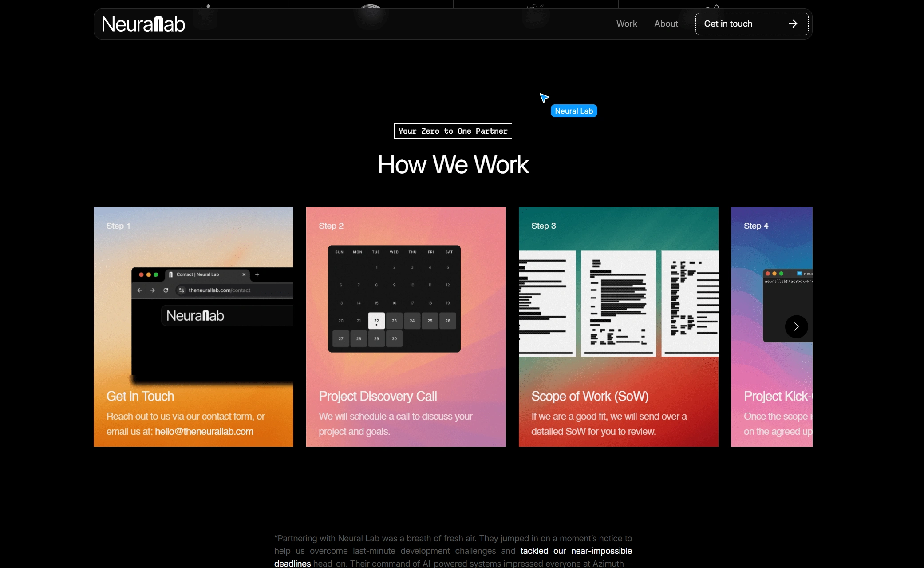Viewport: 924px width, 568px height.
Task: Click the forward arrow in mock browser
Action: (153, 290)
